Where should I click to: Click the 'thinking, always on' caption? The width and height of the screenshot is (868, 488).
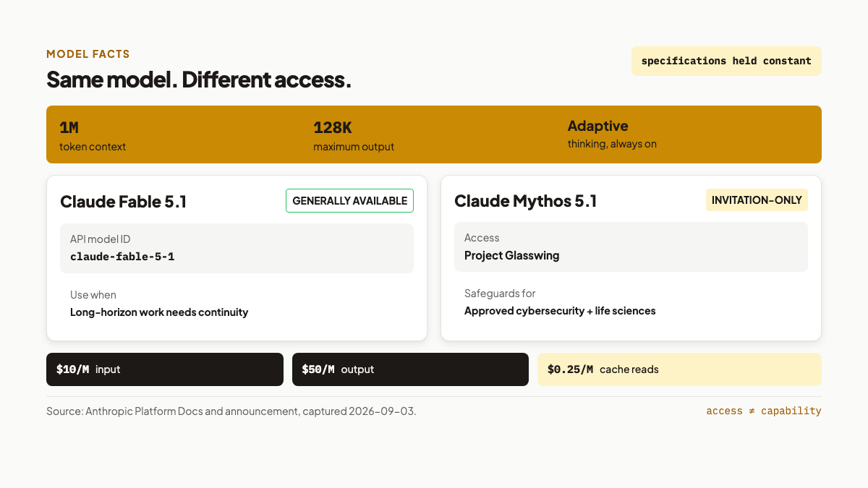(612, 144)
